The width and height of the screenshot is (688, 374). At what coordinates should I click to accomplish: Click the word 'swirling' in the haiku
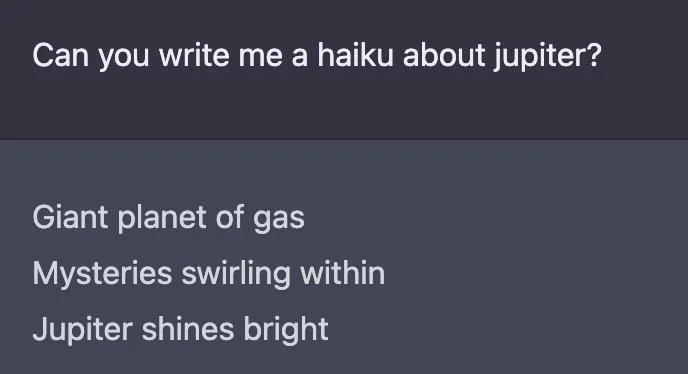coord(236,274)
